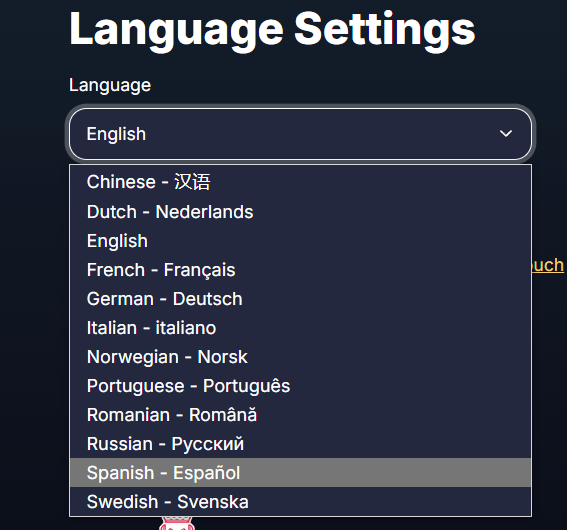Switch language to German - Deutsch
The image size is (567, 530).
click(x=300, y=299)
